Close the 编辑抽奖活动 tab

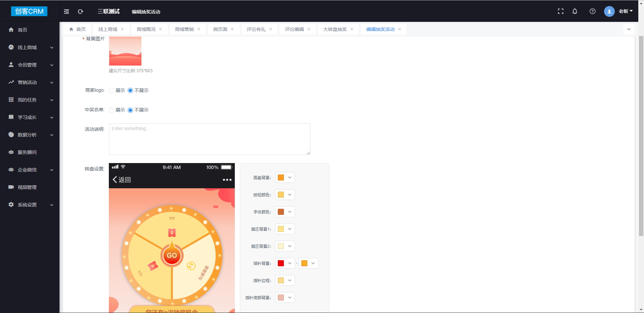click(x=399, y=29)
